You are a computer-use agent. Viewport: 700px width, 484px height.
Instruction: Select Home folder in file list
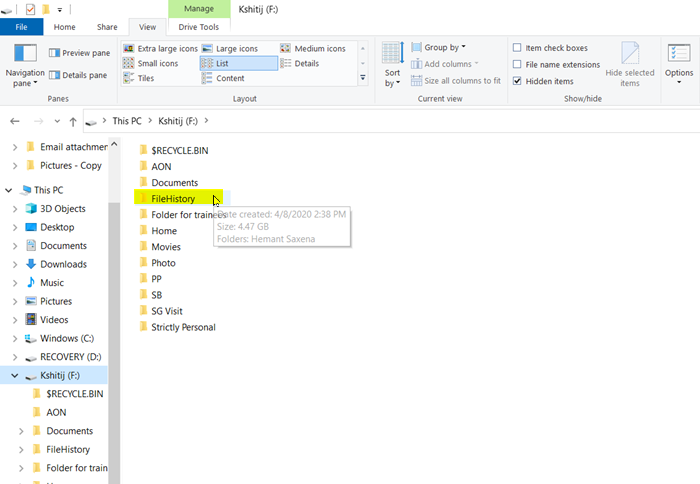(158, 231)
